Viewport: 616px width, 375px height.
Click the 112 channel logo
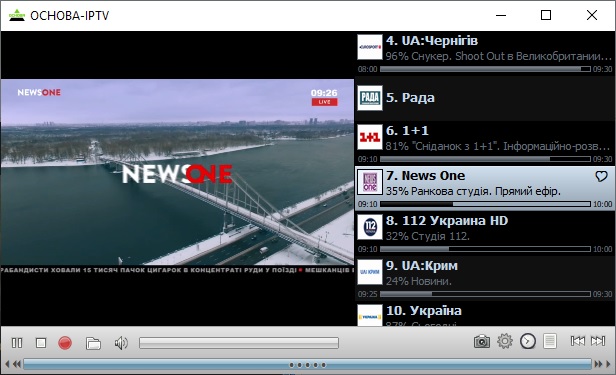(x=370, y=227)
